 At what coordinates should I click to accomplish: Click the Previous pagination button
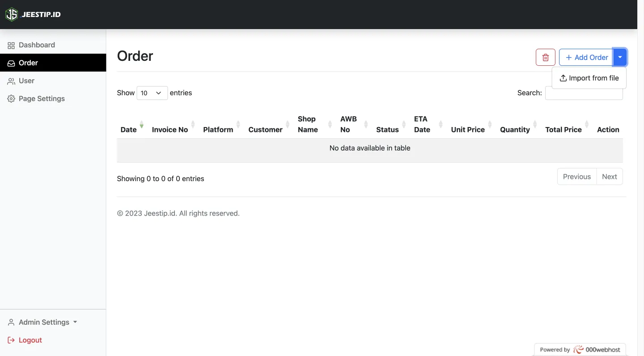pyautogui.click(x=577, y=177)
